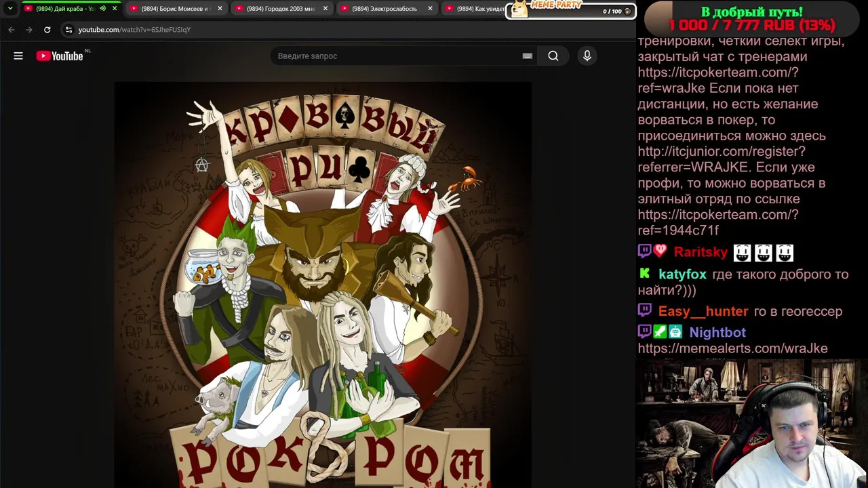Click the YouTube search magnifier button
The height and width of the screenshot is (488, 868).
click(553, 56)
